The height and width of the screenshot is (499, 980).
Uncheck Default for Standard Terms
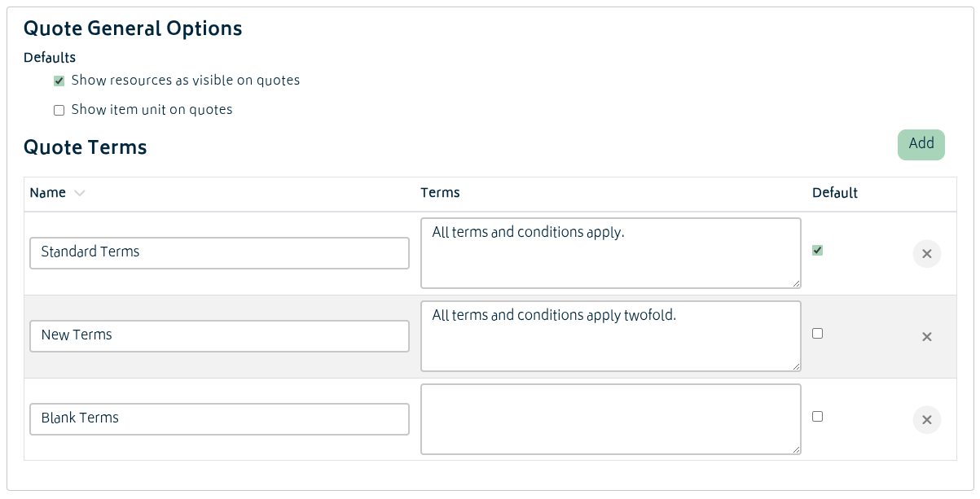click(818, 251)
